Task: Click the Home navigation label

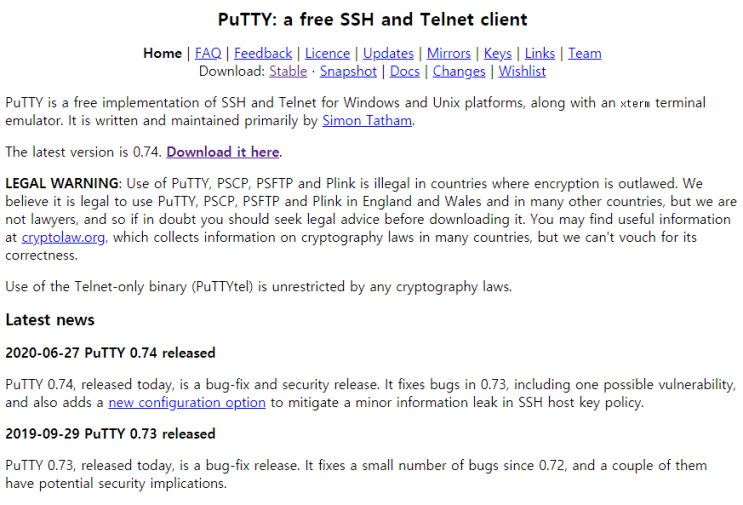Action: (x=163, y=54)
